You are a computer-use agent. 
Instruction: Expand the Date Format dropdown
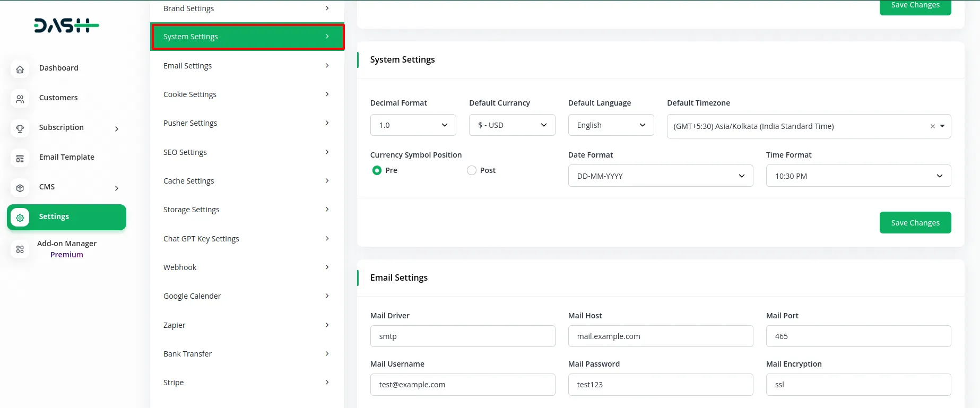point(660,176)
